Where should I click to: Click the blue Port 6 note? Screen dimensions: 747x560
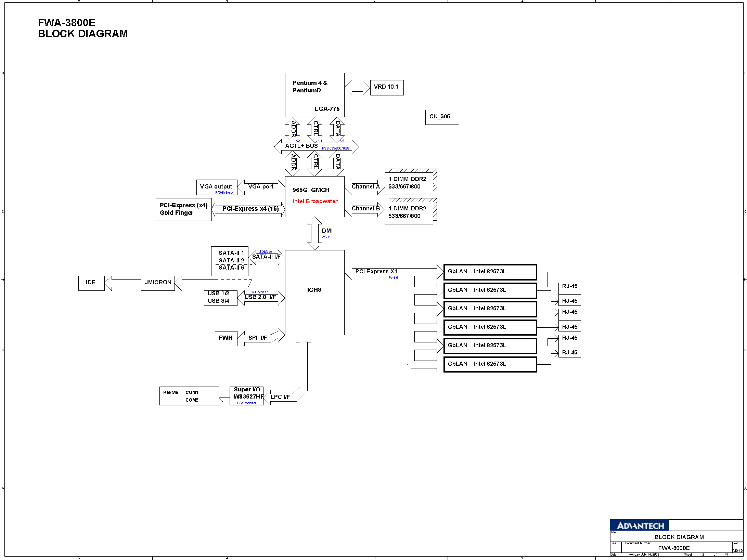[x=393, y=277]
